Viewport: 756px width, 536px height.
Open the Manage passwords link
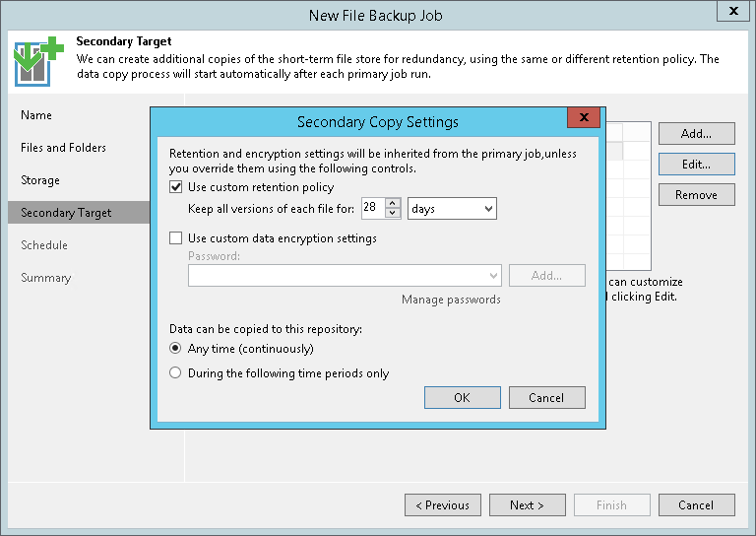point(451,300)
